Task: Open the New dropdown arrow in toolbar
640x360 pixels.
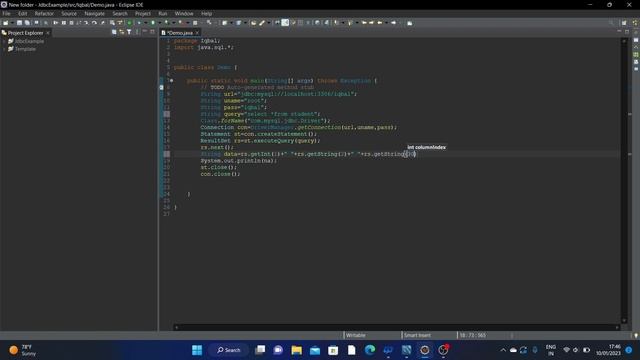Action: (12, 23)
